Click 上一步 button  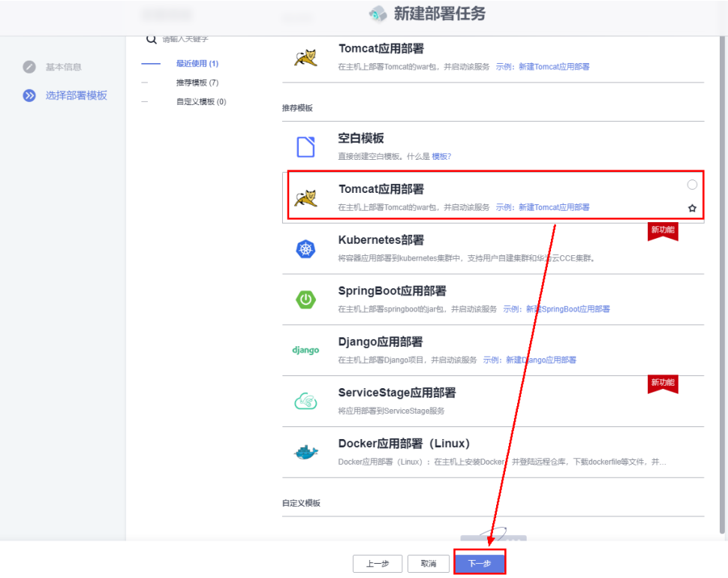click(378, 564)
